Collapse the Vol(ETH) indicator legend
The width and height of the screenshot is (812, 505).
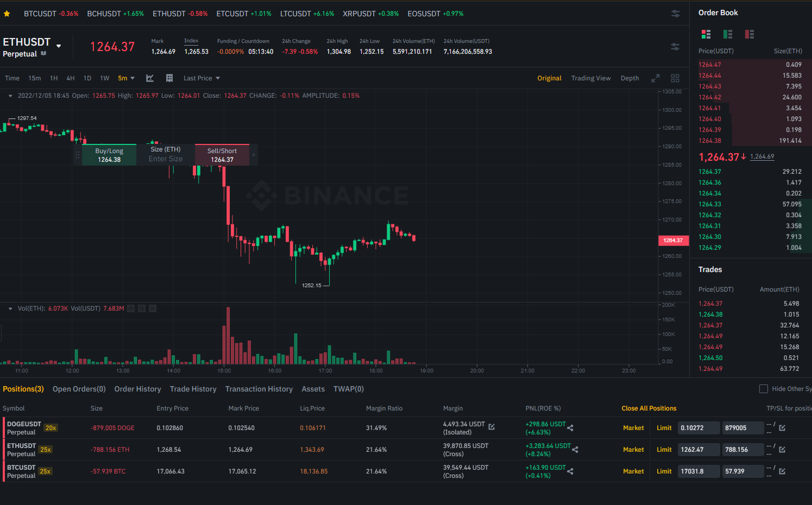coord(10,308)
